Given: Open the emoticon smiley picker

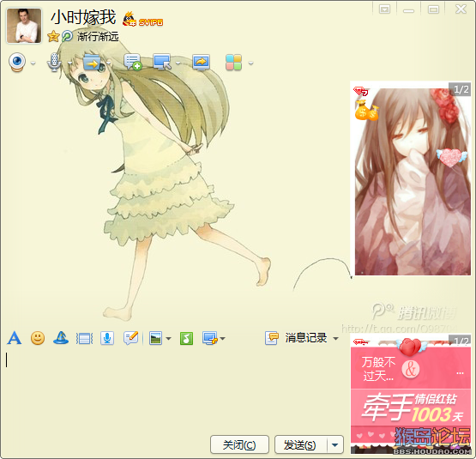Looking at the screenshot, I should coord(38,338).
